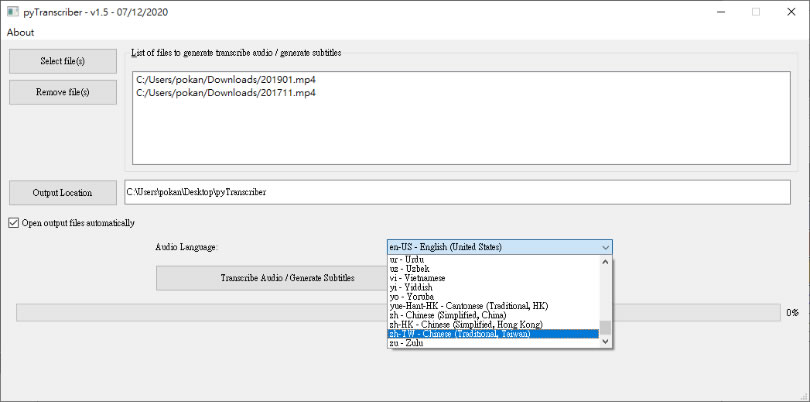The width and height of the screenshot is (810, 402).
Task: Select zh - Chinese (Simplified, China)
Action: [456, 315]
